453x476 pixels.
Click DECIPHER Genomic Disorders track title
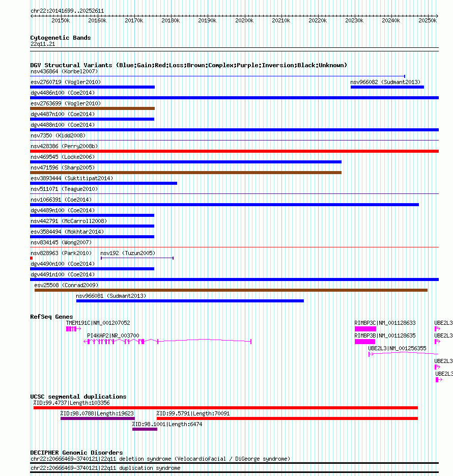coord(76,452)
